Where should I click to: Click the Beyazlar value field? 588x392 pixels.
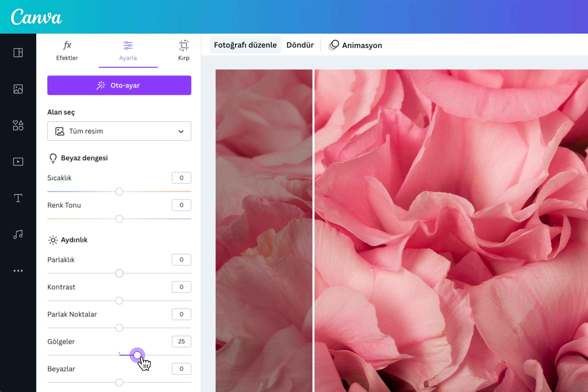coord(181,369)
